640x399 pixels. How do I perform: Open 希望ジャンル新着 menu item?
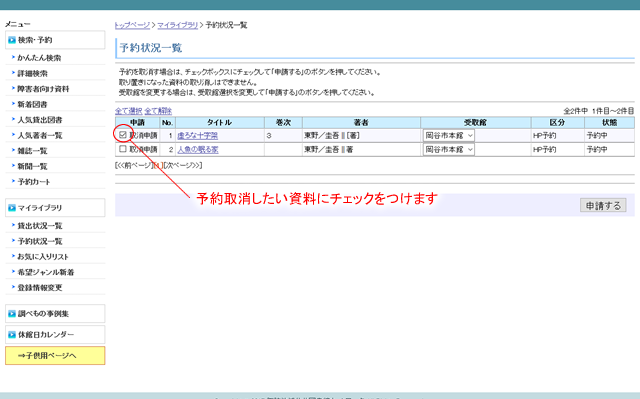coord(46,272)
